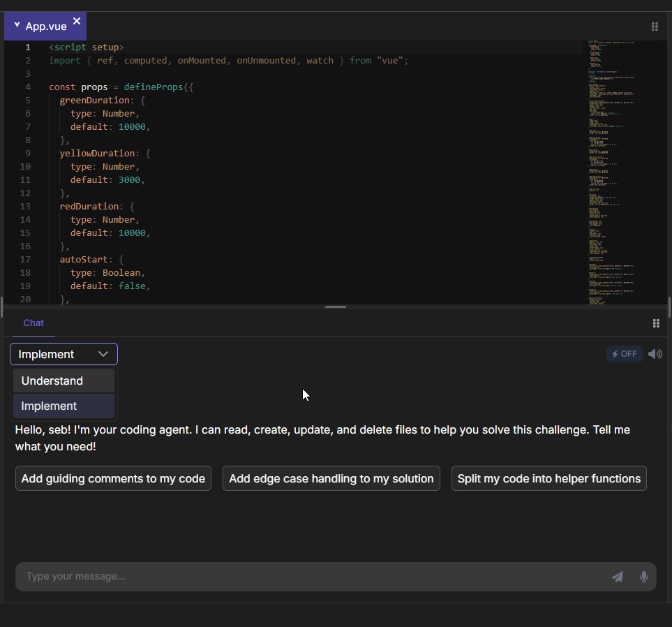Click the send message paper plane icon
The image size is (672, 627).
(617, 577)
